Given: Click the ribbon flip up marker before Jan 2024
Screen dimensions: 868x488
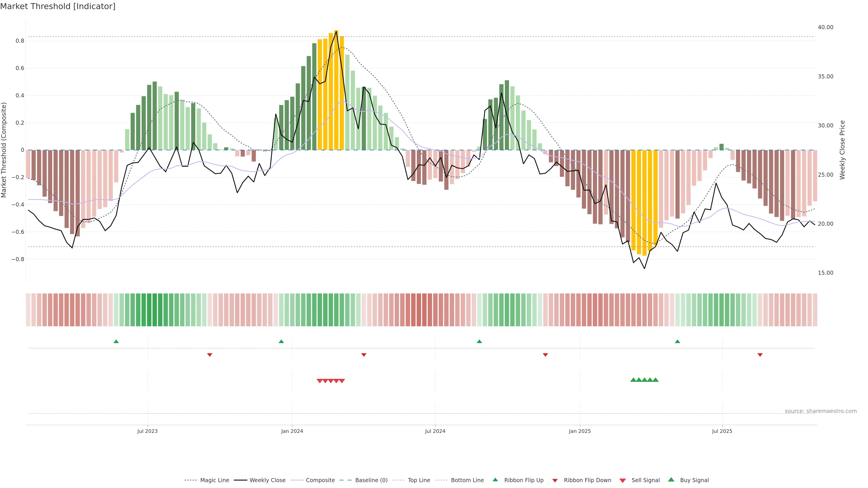Looking at the screenshot, I should (x=281, y=342).
